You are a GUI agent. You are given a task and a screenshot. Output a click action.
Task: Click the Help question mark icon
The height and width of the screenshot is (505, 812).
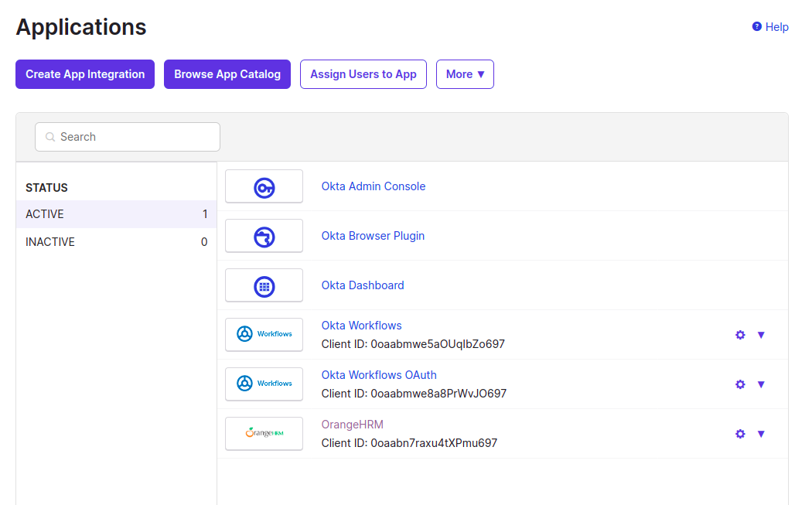(756, 26)
